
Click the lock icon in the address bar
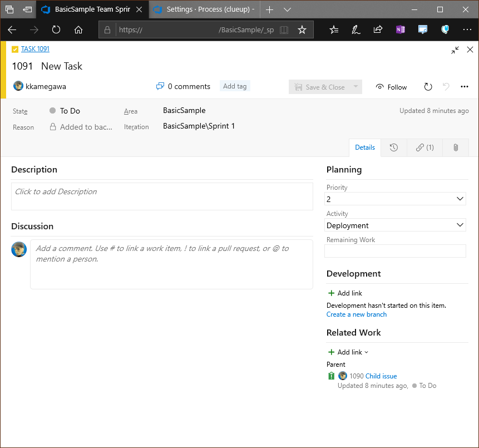point(107,29)
